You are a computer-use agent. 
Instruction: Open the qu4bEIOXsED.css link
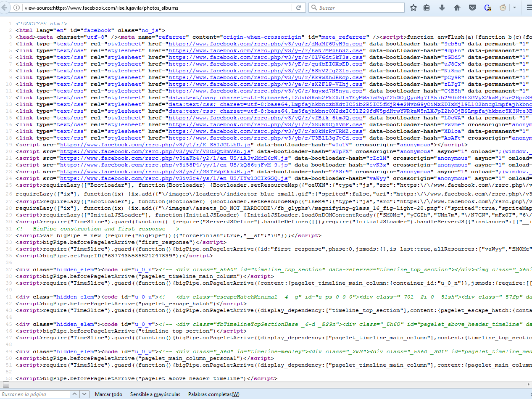[266, 64]
